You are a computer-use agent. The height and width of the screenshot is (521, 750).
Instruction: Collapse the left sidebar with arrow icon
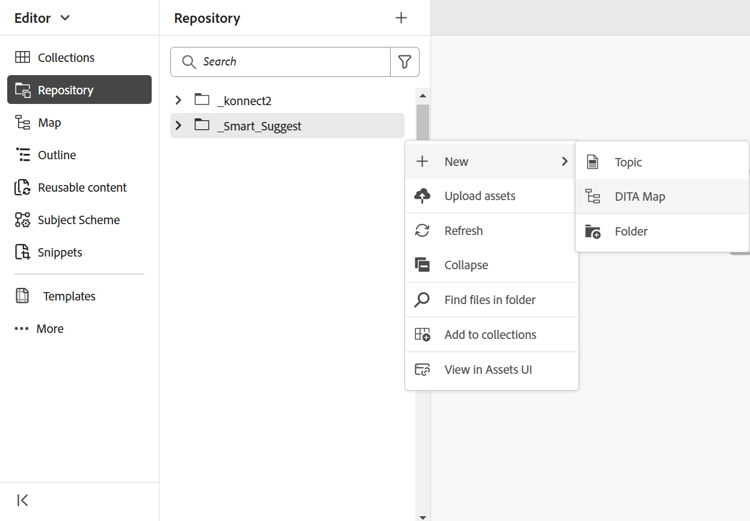(23, 500)
